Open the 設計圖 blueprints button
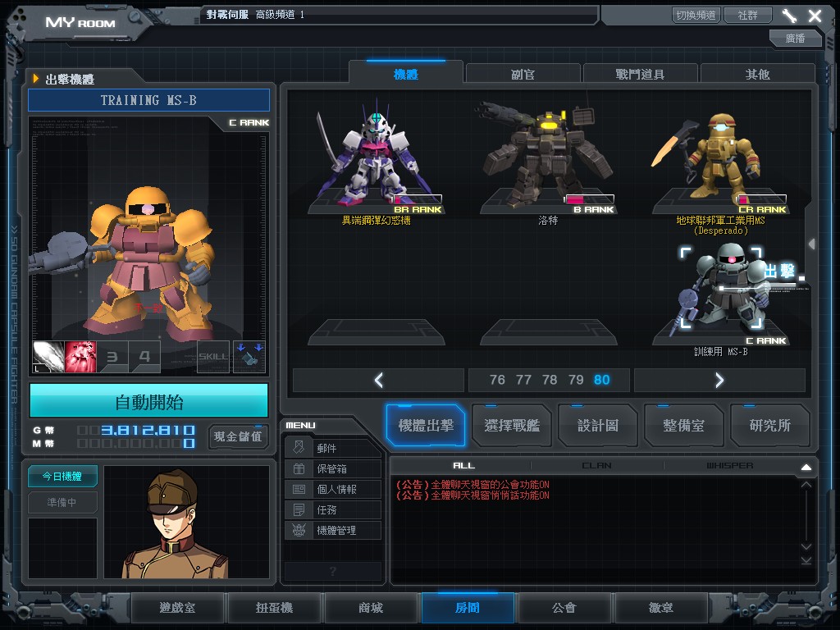This screenshot has width=840, height=630. tap(598, 426)
